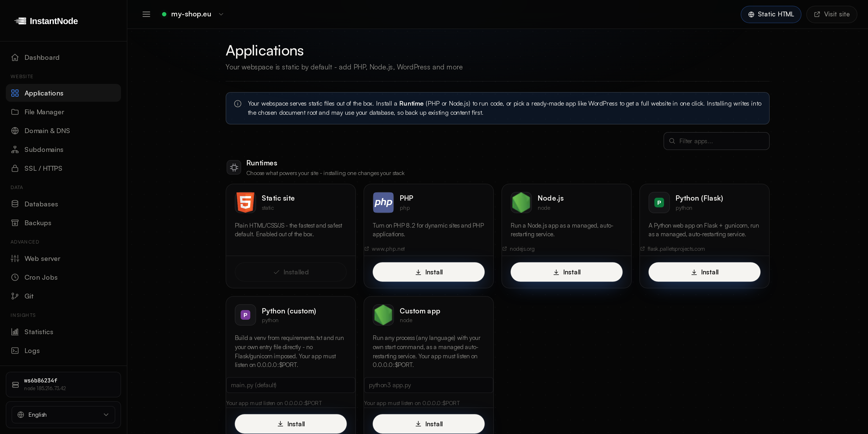Click the Web server sliders icon
This screenshot has height=434, width=868.
click(x=15, y=258)
